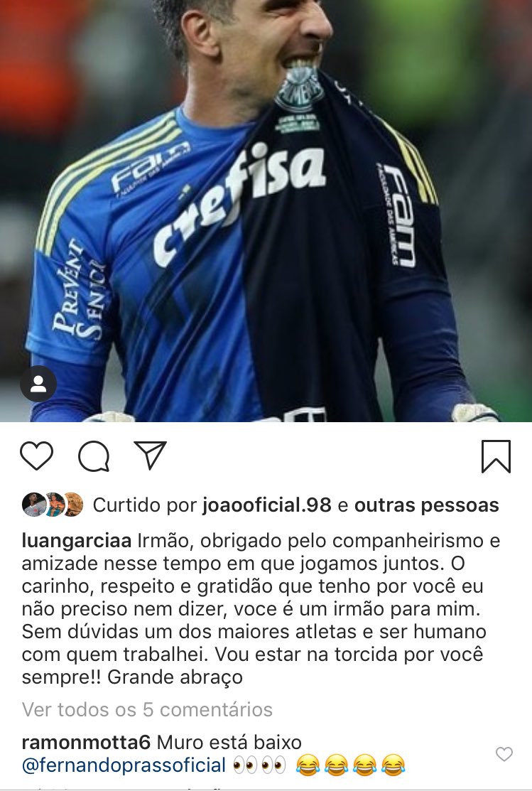Open the third liker's profile avatar
This screenshot has height=791, width=532.
point(74,505)
